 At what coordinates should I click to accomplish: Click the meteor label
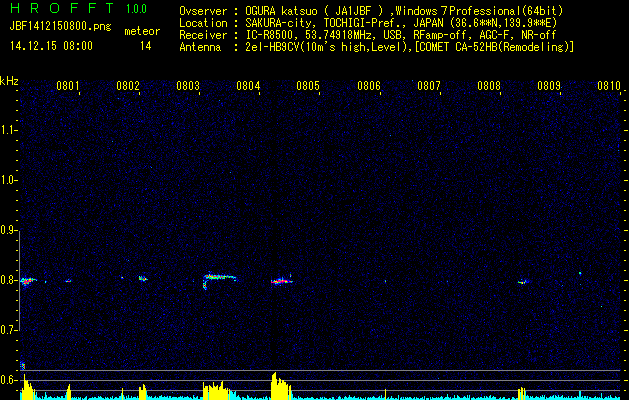click(142, 31)
